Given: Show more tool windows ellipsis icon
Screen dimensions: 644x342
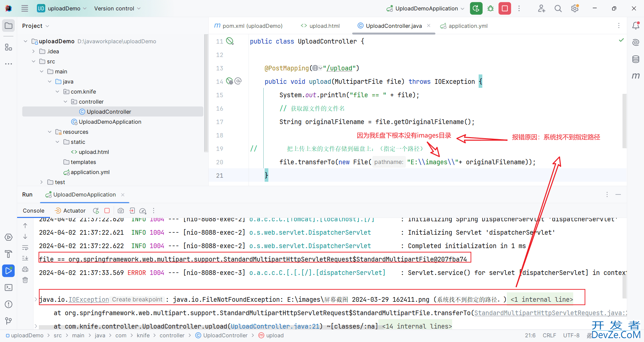Looking at the screenshot, I should click(x=9, y=64).
